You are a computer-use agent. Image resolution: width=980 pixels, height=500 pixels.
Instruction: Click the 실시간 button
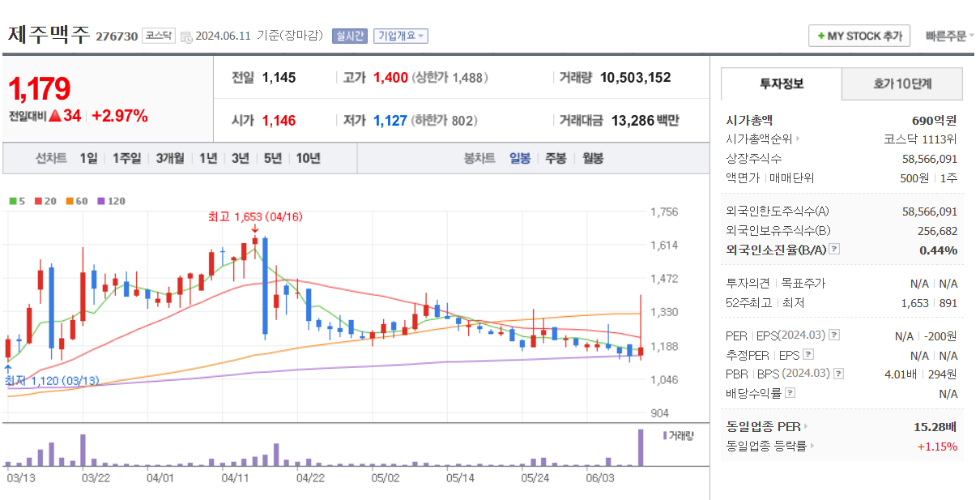pos(350,36)
